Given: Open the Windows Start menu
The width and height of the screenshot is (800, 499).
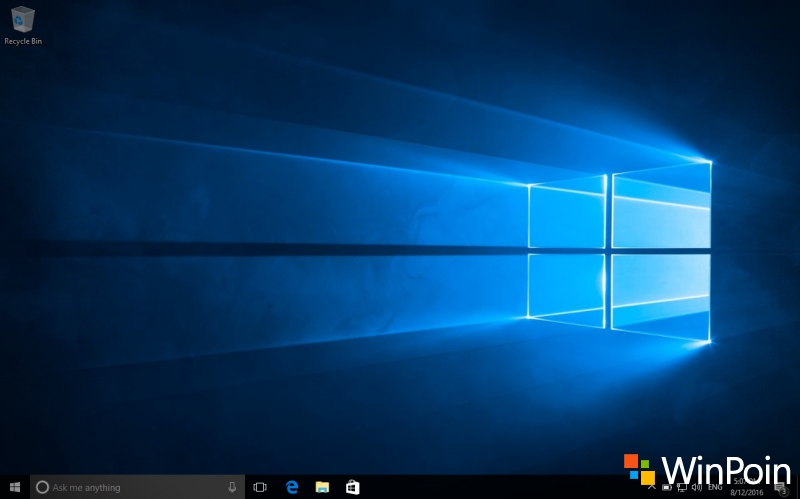Looking at the screenshot, I should point(15,487).
